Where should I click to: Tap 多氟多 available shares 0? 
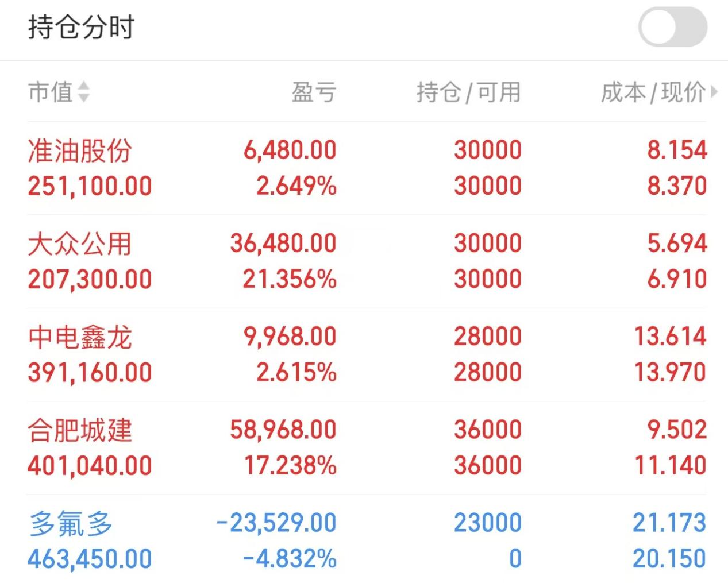515,558
